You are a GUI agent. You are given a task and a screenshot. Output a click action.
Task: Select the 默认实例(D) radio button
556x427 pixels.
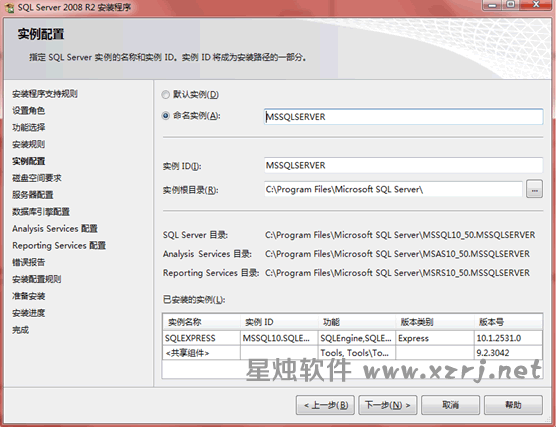coord(165,95)
